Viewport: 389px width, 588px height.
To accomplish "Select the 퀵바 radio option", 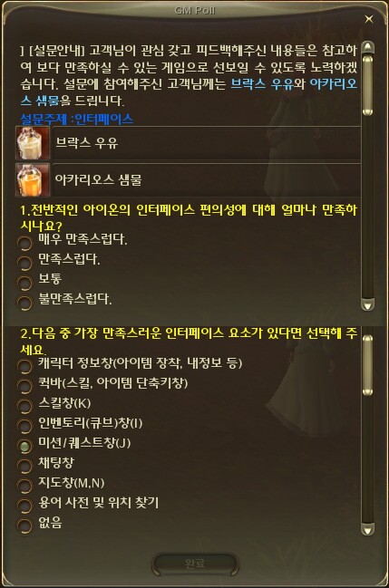I will tap(24, 387).
